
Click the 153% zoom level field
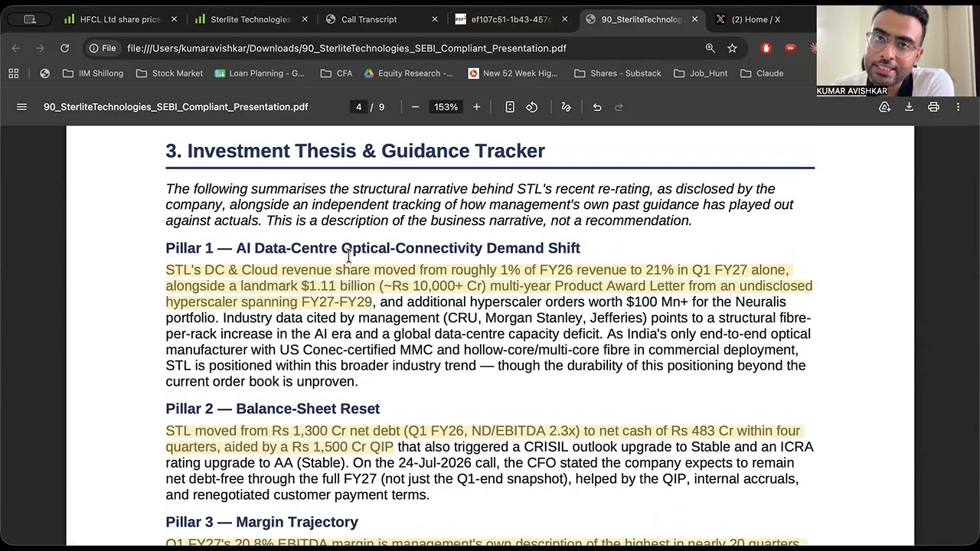(x=446, y=107)
